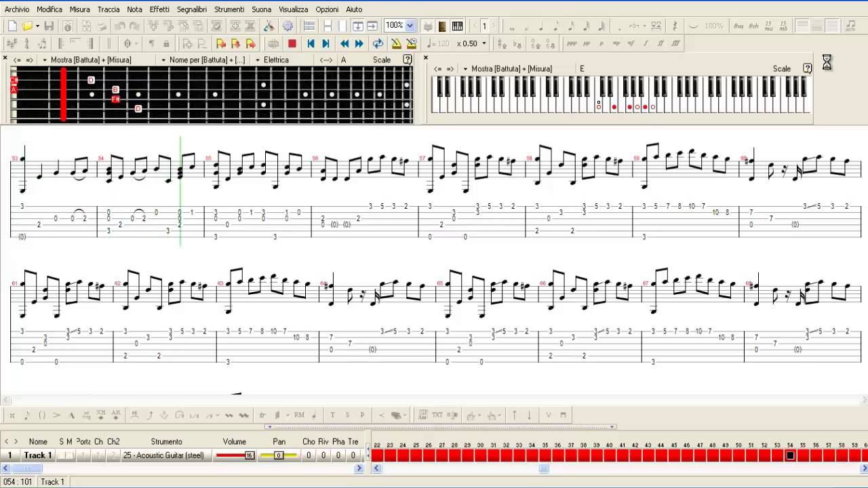This screenshot has width=868, height=488.
Task: Jump to last measure with skip-forward icon
Action: tap(325, 43)
